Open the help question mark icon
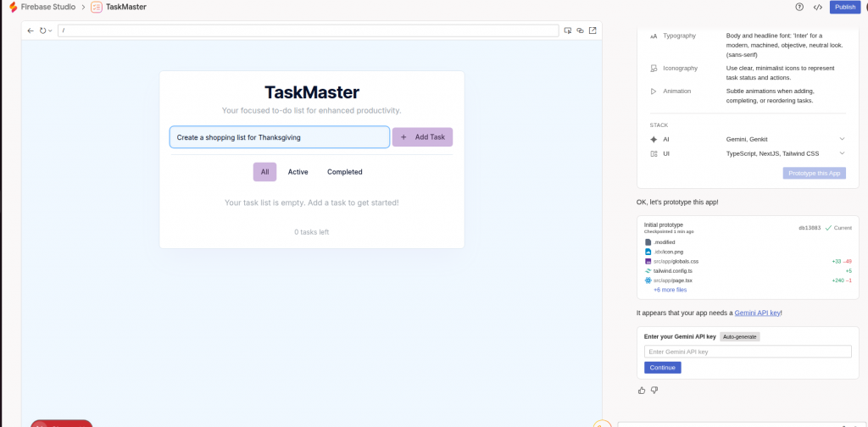 pyautogui.click(x=799, y=7)
